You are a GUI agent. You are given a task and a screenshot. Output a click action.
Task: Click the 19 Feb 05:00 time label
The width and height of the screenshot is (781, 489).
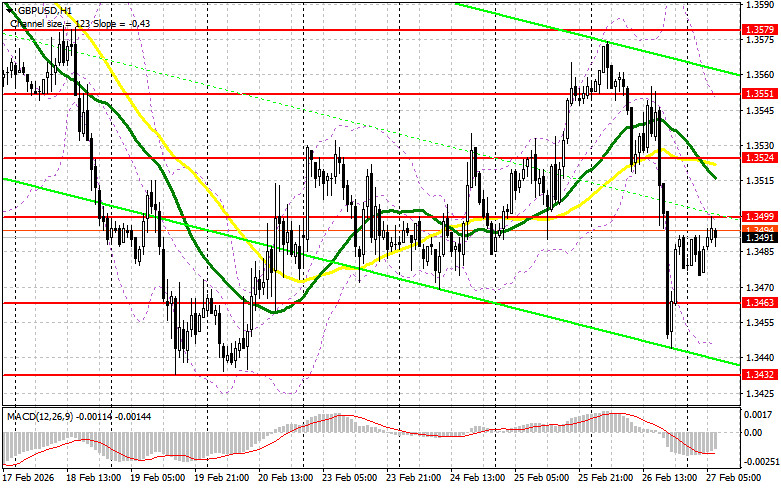[158, 478]
